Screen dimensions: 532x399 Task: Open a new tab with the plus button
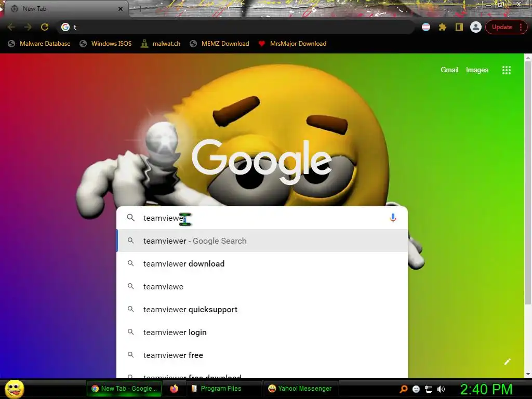pyautogui.click(x=140, y=9)
